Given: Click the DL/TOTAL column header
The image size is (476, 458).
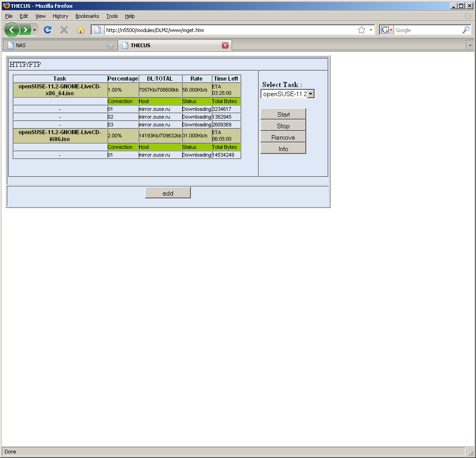Looking at the screenshot, I should (x=160, y=79).
